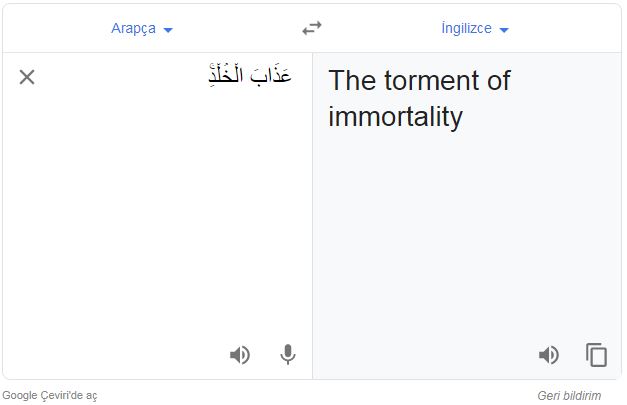627x405 pixels.
Task: Click the word "The" starting the translation
Action: pos(351,81)
